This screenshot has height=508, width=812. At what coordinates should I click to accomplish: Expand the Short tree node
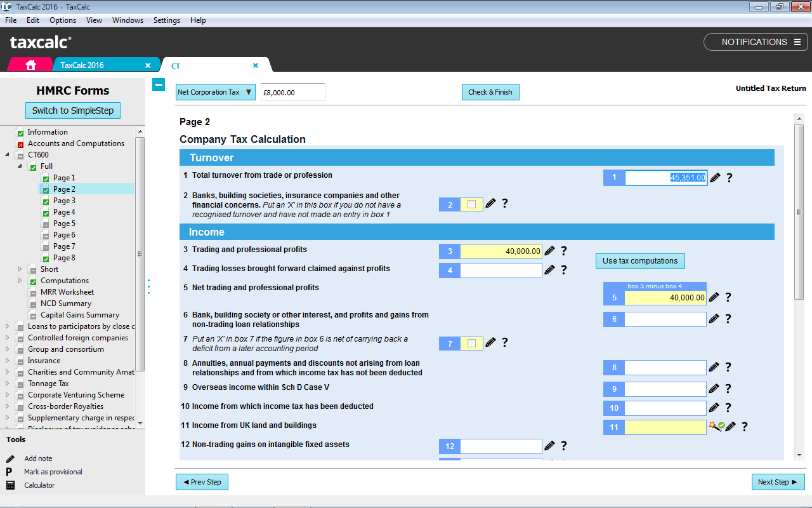click(20, 269)
